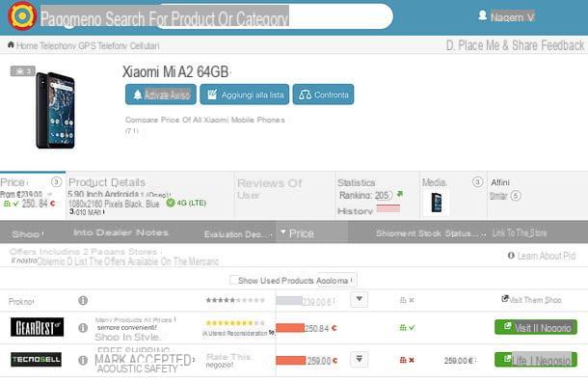Expand price details arrow in Tecnosell row
Image resolution: width=588 pixels, height=383 pixels.
[x=359, y=359]
